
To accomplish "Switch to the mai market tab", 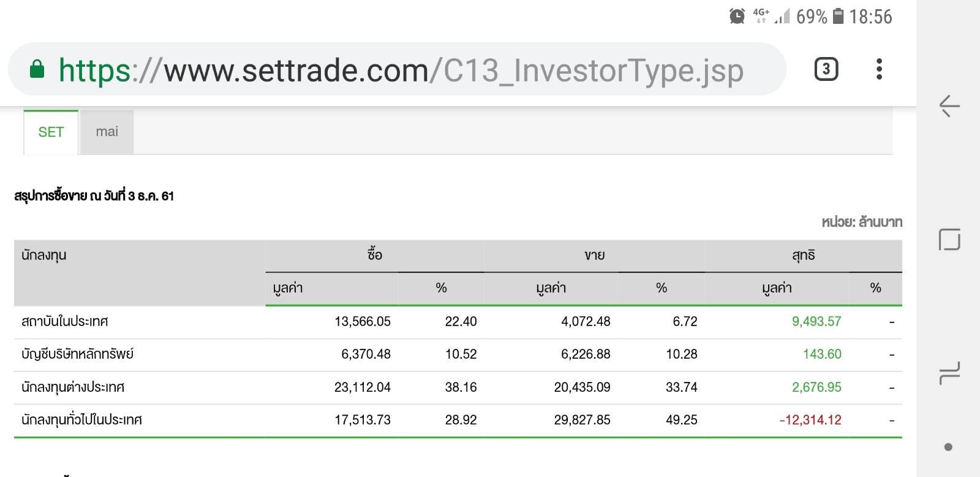I will (107, 132).
